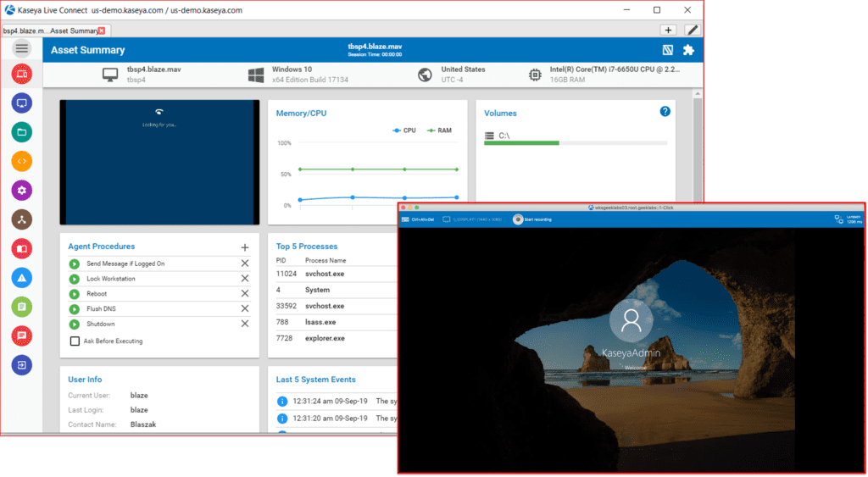The width and height of the screenshot is (868, 477).
Task: Remove the Lock Workstation procedure
Action: click(245, 279)
